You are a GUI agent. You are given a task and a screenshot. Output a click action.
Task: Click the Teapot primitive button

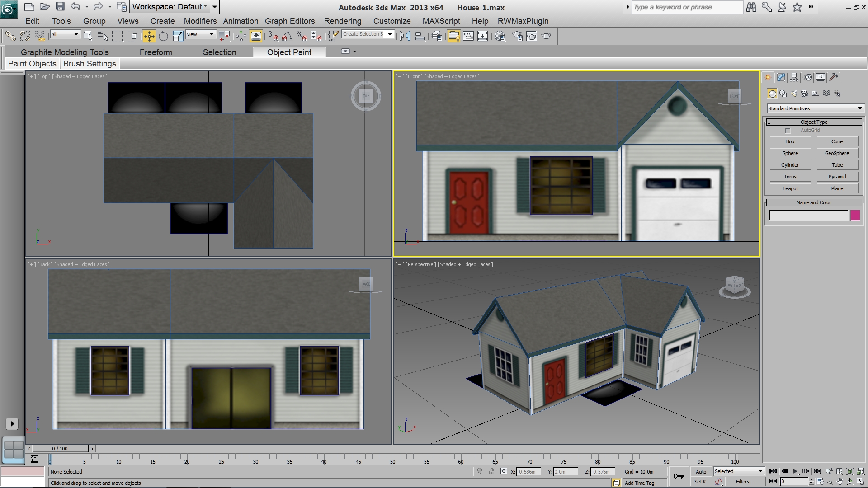790,188
